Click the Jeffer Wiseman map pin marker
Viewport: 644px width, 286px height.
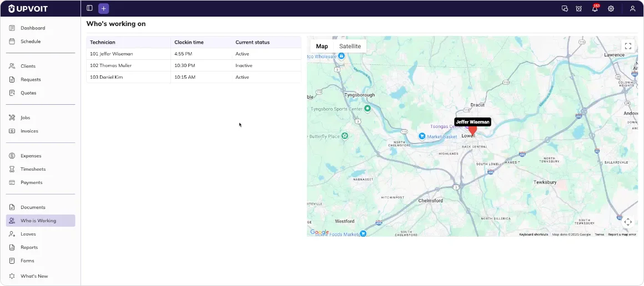473,130
